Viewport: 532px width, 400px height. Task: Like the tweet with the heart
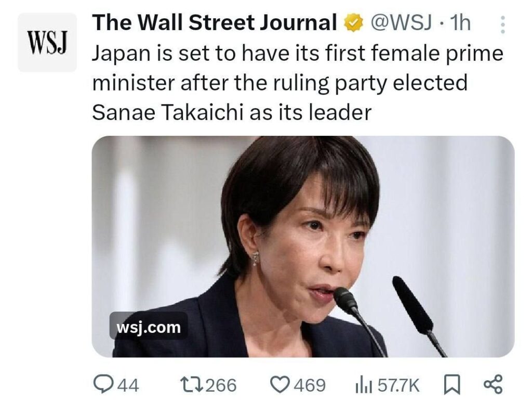click(x=281, y=385)
